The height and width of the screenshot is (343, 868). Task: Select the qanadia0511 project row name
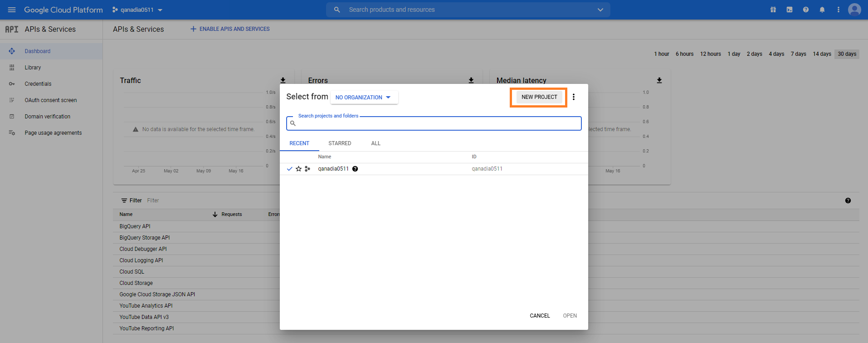(x=333, y=169)
